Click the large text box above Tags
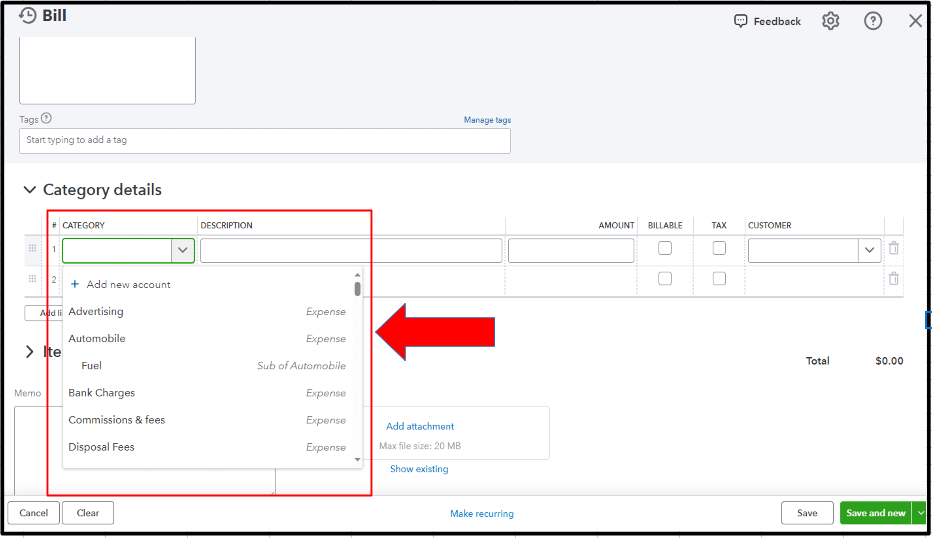Screen dimensions: 932x538 [x=107, y=70]
